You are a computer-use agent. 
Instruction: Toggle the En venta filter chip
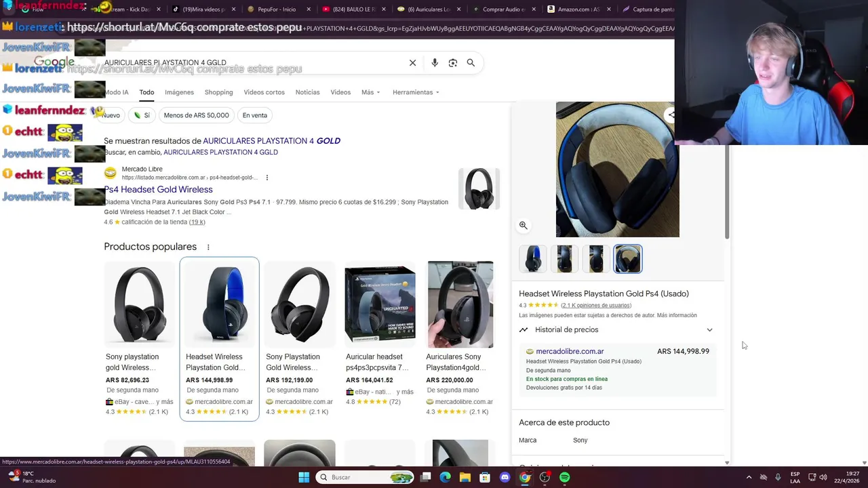coord(255,115)
